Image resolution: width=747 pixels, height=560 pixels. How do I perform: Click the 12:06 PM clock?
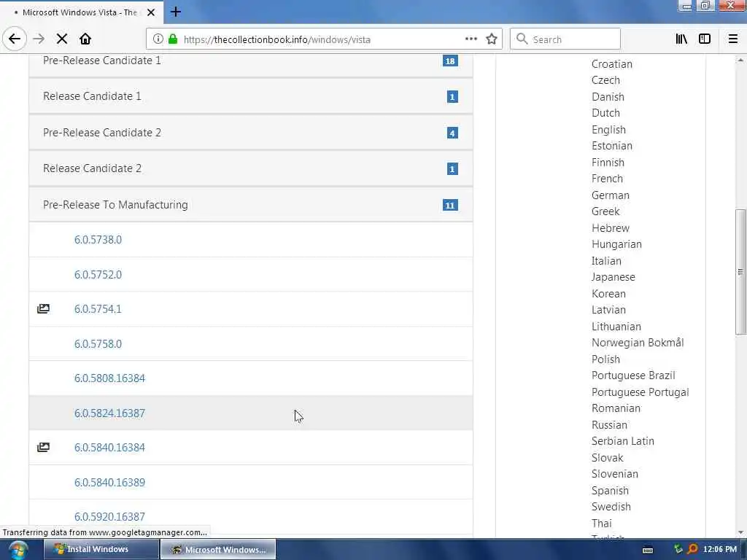(719, 550)
